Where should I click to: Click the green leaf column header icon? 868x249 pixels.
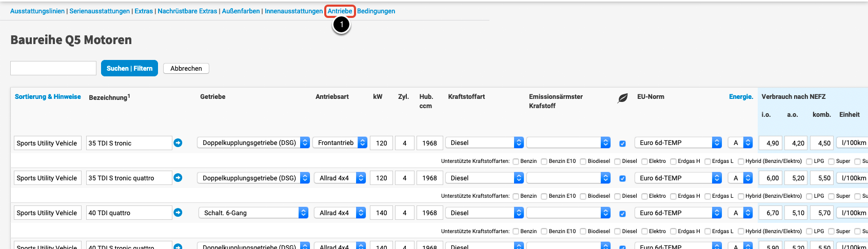pyautogui.click(x=622, y=98)
